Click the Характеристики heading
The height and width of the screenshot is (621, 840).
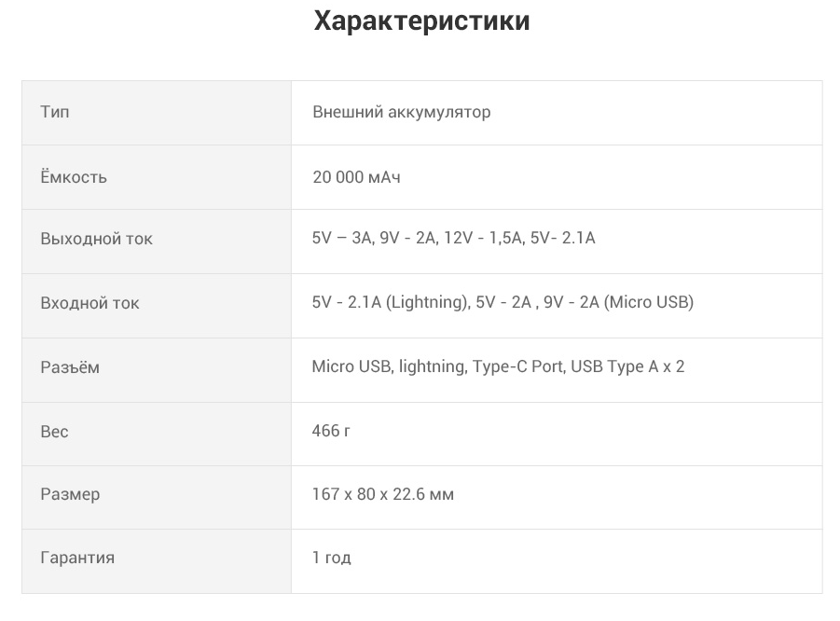(421, 21)
